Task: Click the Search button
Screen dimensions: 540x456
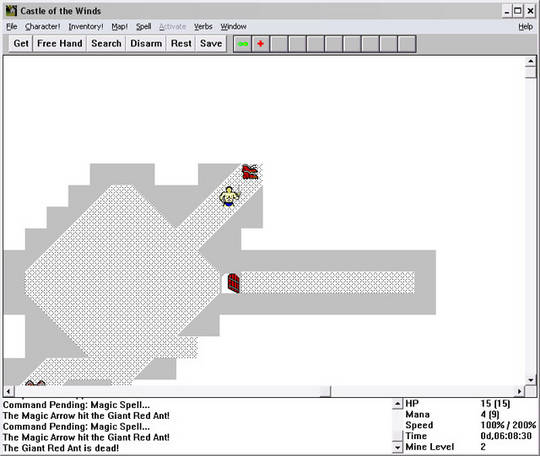Action: [106, 44]
